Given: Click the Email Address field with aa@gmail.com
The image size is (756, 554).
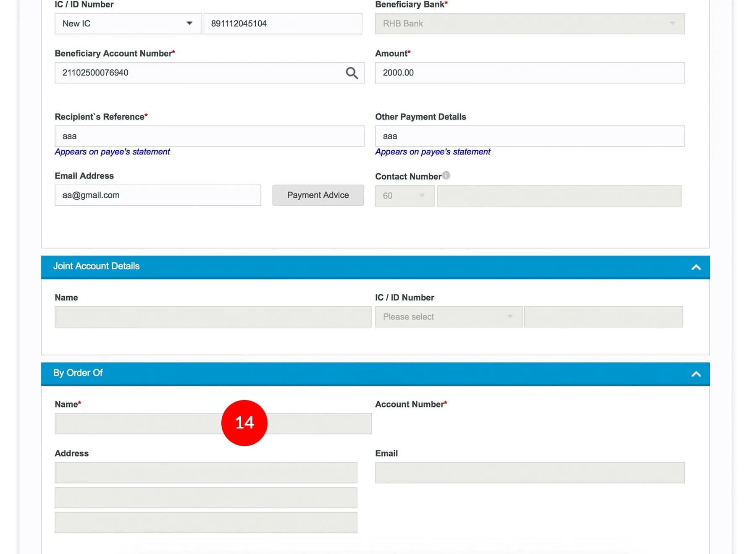Looking at the screenshot, I should [x=157, y=196].
